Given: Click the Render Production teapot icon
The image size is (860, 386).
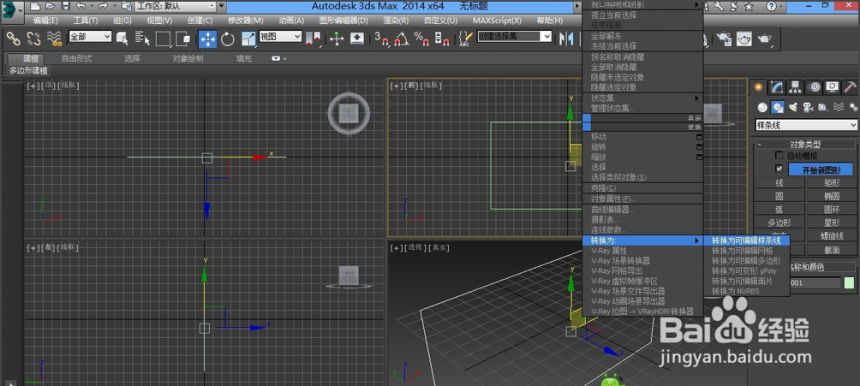Looking at the screenshot, I should pos(765,38).
